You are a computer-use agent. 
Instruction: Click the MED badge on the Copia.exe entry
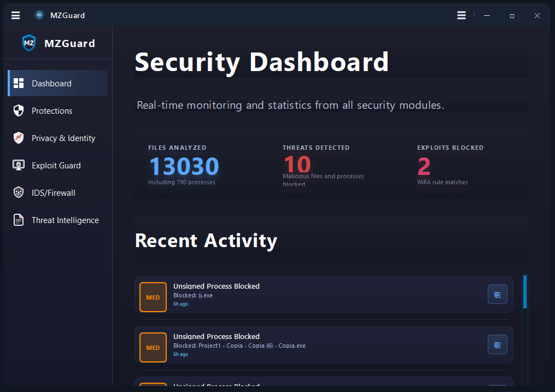click(153, 347)
